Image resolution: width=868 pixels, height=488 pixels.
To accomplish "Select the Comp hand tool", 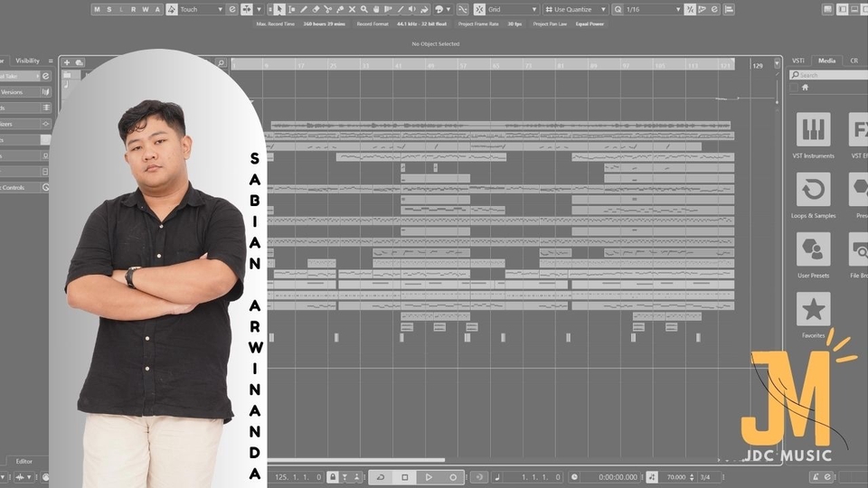I will [x=376, y=9].
